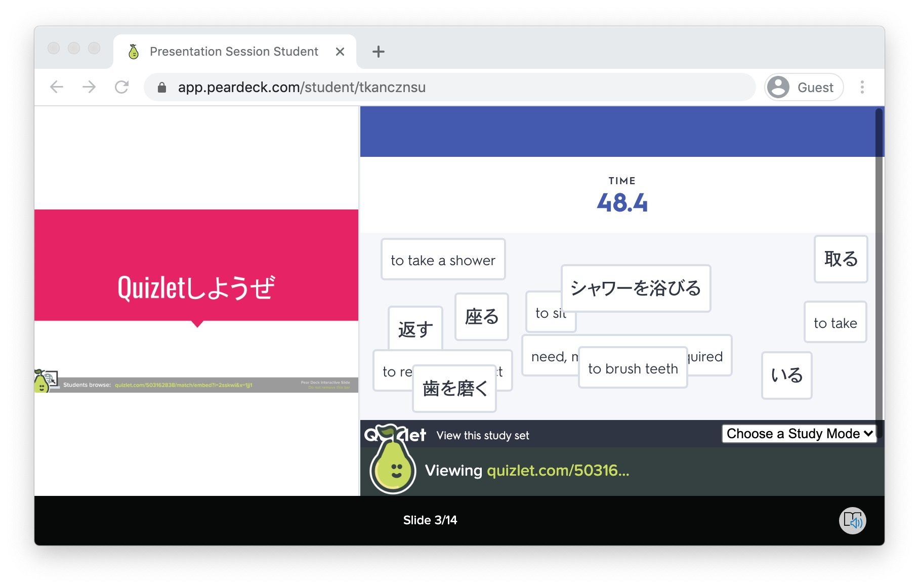919x588 pixels.
Task: Open a new browser tab
Action: click(x=378, y=51)
